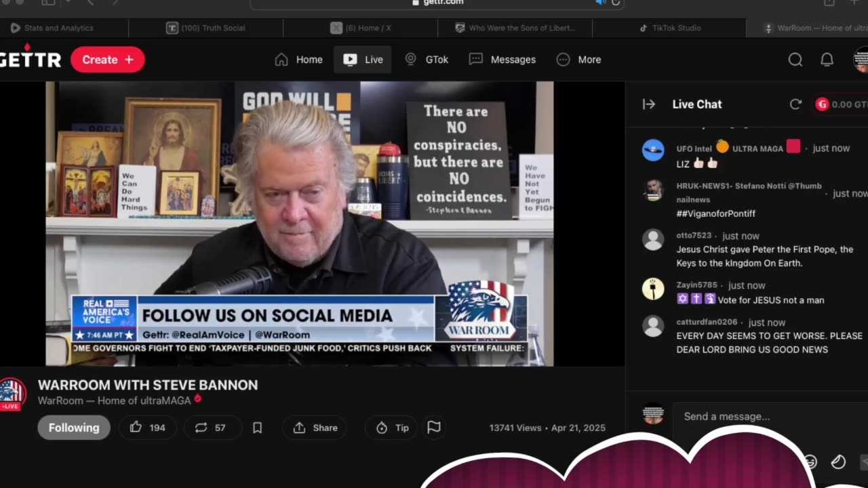Click the search magnifier icon
The height and width of the screenshot is (488, 868).
795,60
